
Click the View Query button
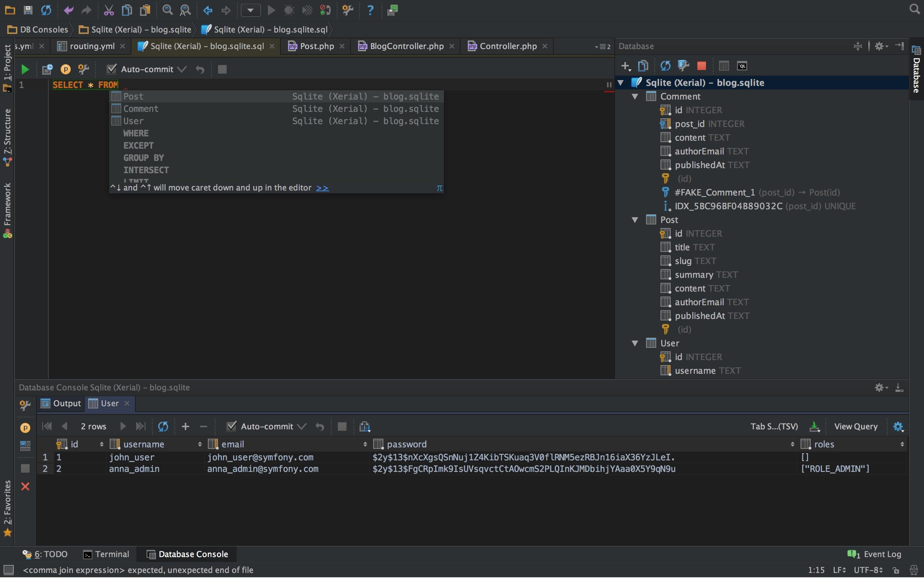coord(855,426)
